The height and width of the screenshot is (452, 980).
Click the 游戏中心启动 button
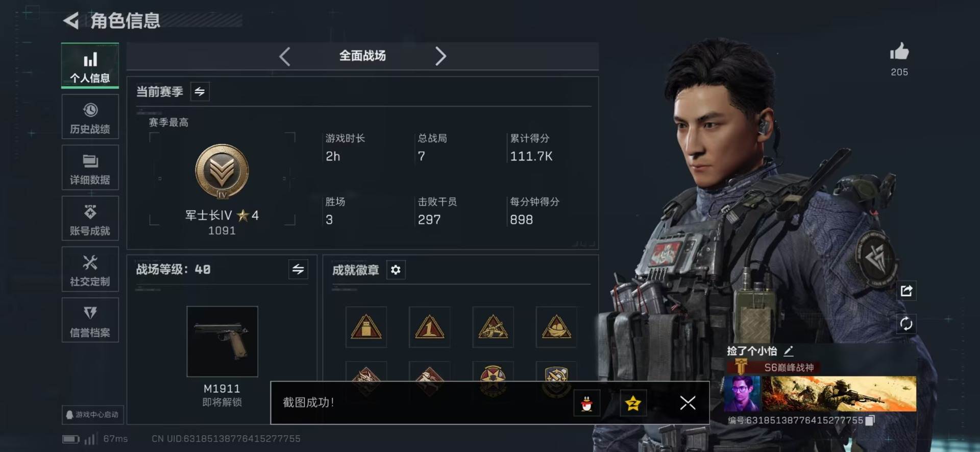(93, 415)
